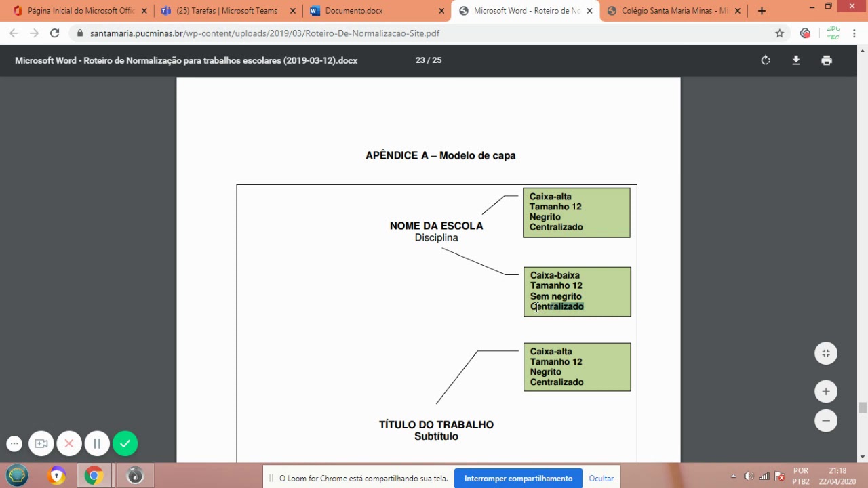Close the Colégio Santa Maria Minas tab
This screenshot has width=868, height=488.
(x=738, y=11)
